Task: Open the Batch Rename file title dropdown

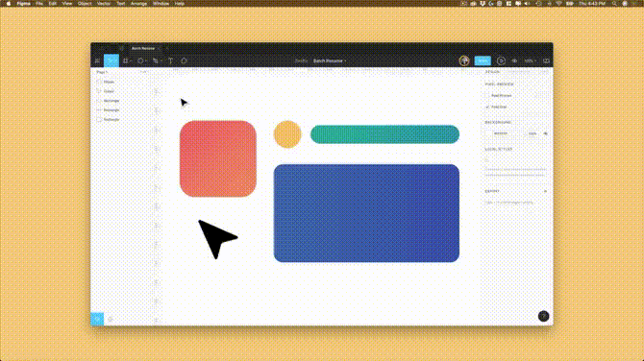Action: coord(330,60)
